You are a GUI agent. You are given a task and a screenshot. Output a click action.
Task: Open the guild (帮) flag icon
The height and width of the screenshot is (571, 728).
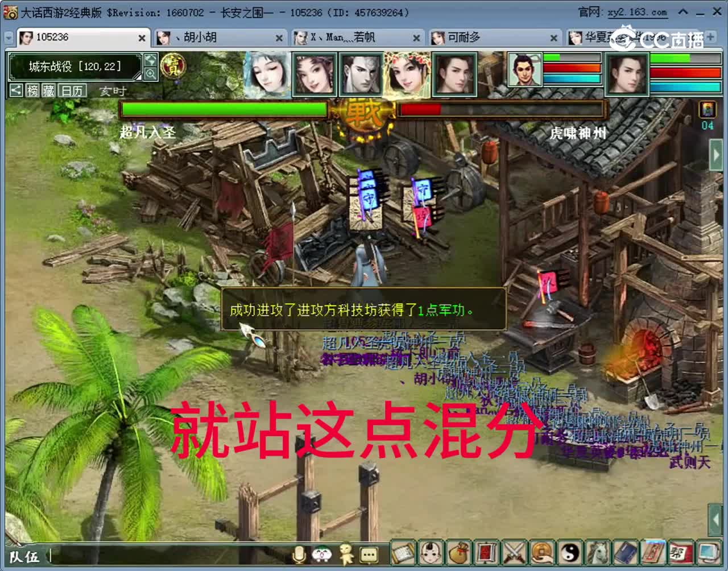pos(680,553)
